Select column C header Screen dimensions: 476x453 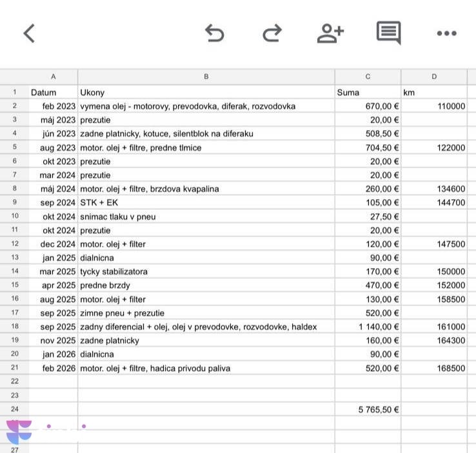point(368,77)
